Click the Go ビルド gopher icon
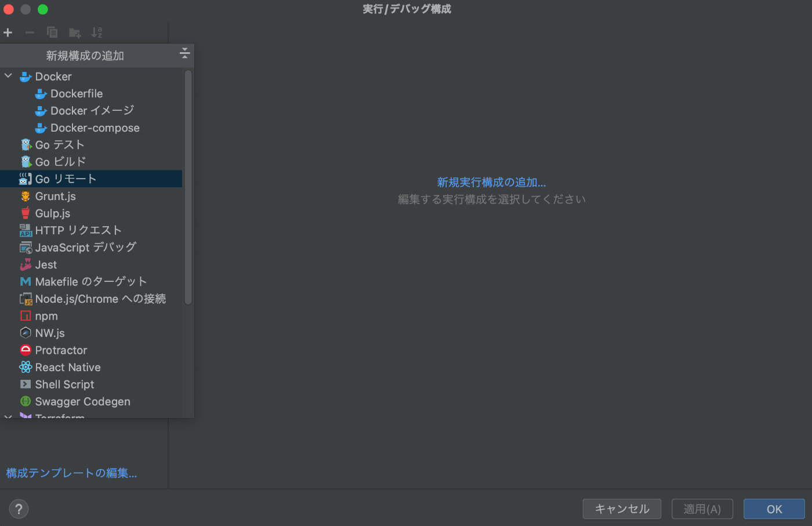Image resolution: width=812 pixels, height=526 pixels. pyautogui.click(x=26, y=162)
